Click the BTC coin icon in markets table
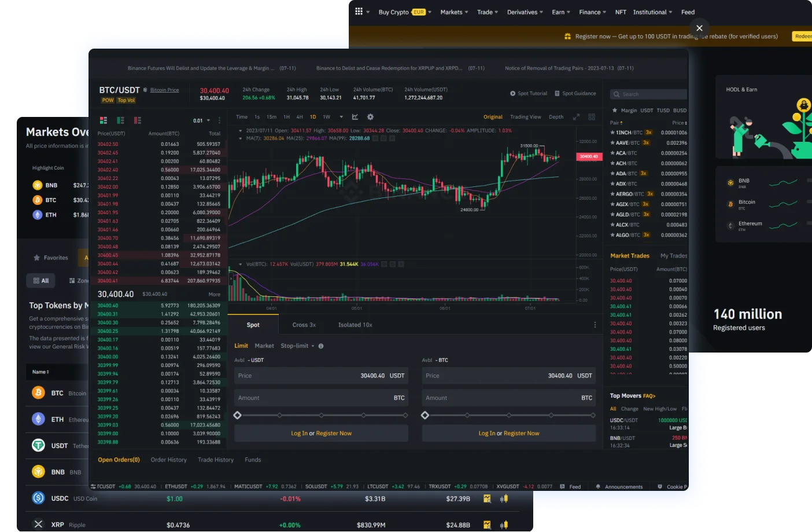 pyautogui.click(x=38, y=392)
